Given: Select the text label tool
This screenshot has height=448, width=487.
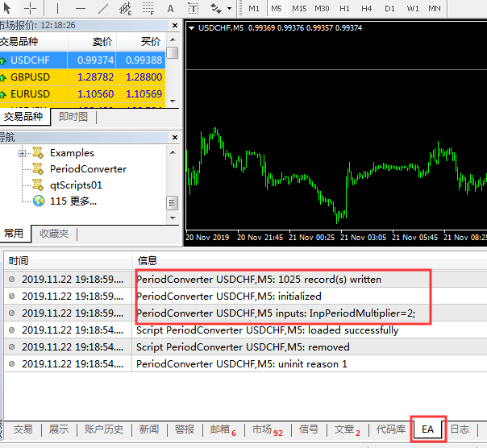Looking at the screenshot, I should (194, 8).
